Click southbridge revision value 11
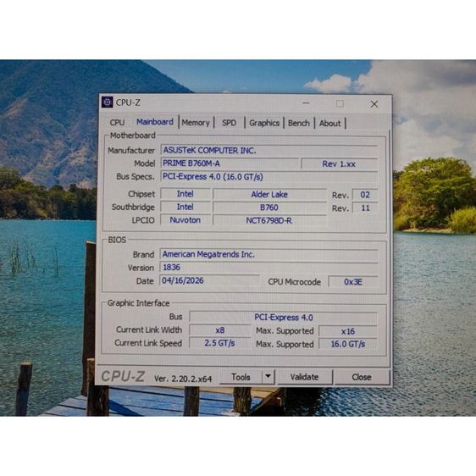Image resolution: width=476 pixels, height=476 pixels. pos(365,208)
